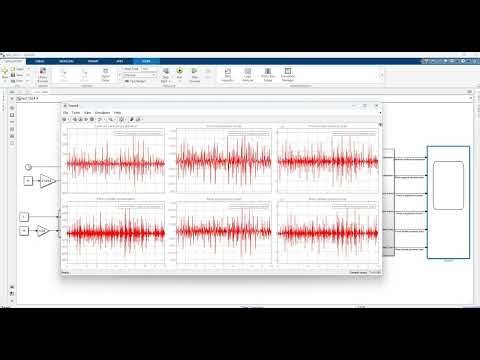The height and width of the screenshot is (360, 480).
Task: Expand the ribbon gallery arrow at right edge
Action: coord(382,75)
